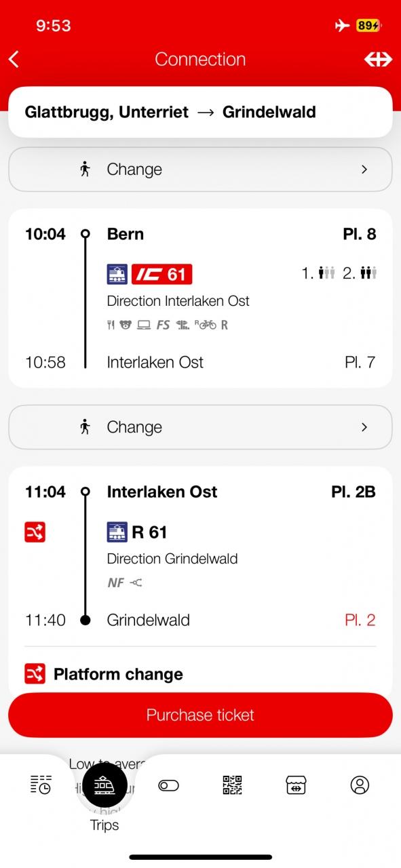Tap platform change icon beside Interlaken Ost

click(x=35, y=532)
